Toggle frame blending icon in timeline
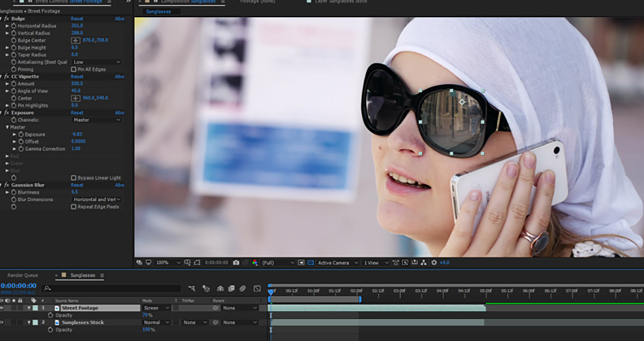The image size is (644, 341). [x=231, y=289]
